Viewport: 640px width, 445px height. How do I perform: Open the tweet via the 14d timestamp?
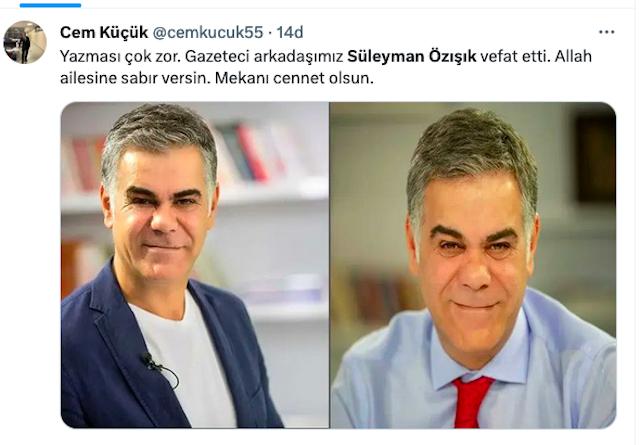[290, 32]
